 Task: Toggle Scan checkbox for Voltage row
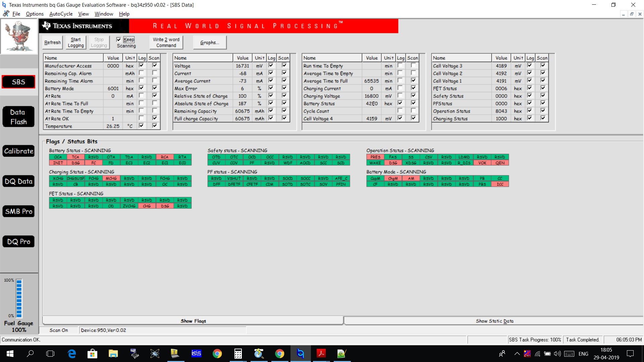pos(284,66)
